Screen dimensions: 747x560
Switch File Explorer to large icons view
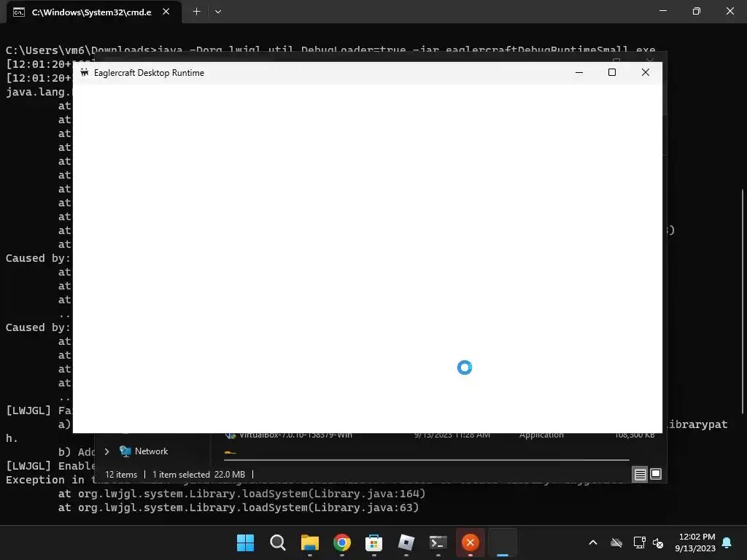[656, 474]
